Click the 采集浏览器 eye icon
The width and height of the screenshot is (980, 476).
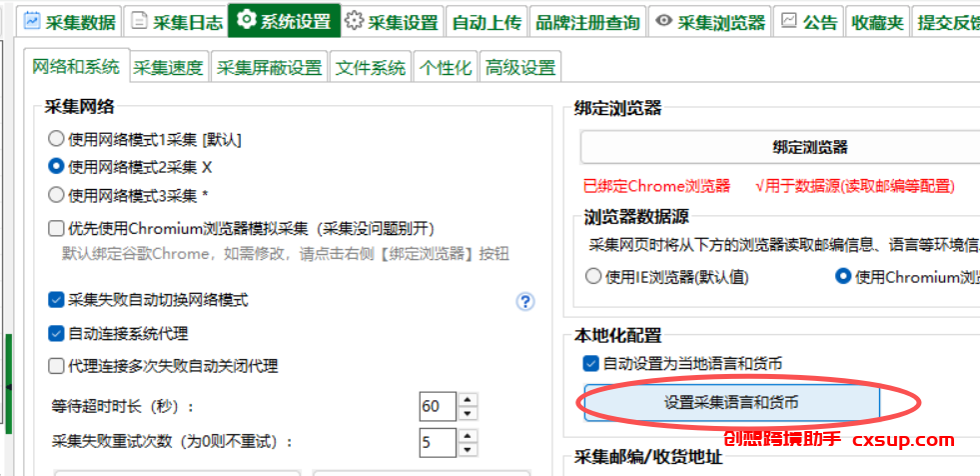pos(664,21)
